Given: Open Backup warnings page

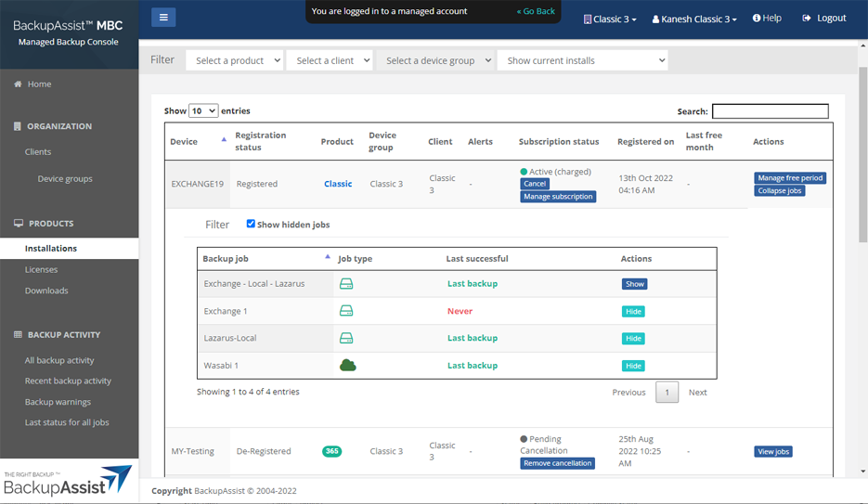Looking at the screenshot, I should (58, 402).
